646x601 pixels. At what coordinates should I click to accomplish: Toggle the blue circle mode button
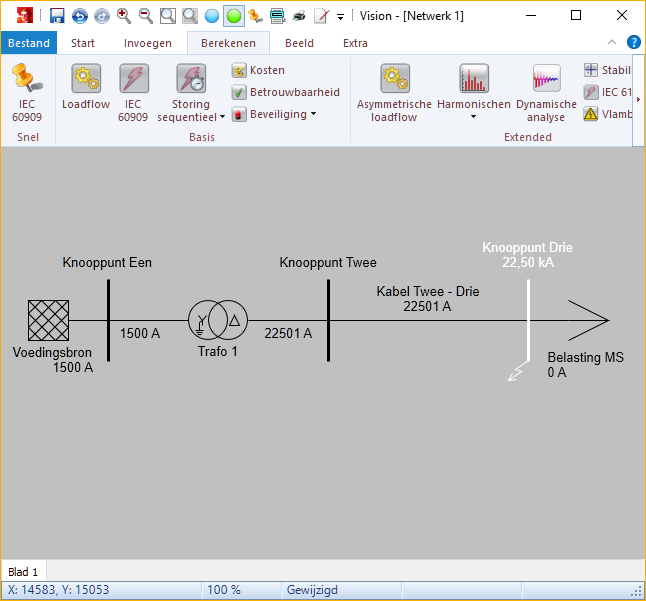212,16
